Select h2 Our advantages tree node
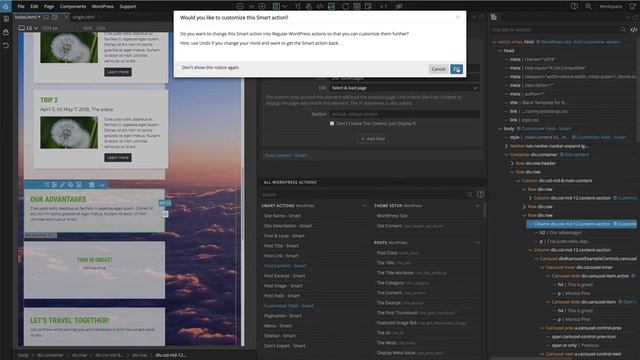This screenshot has width=640, height=360. pyautogui.click(x=561, y=233)
